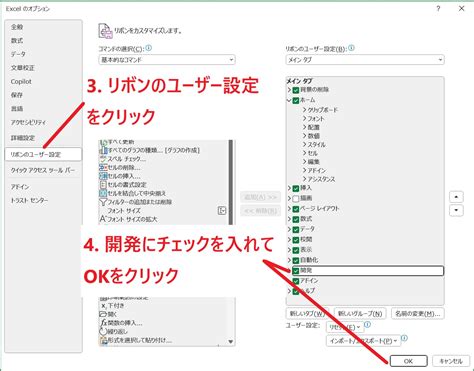Uncheck the ホーム tab checkbox
This screenshot has width=474, height=371.
coord(296,100)
